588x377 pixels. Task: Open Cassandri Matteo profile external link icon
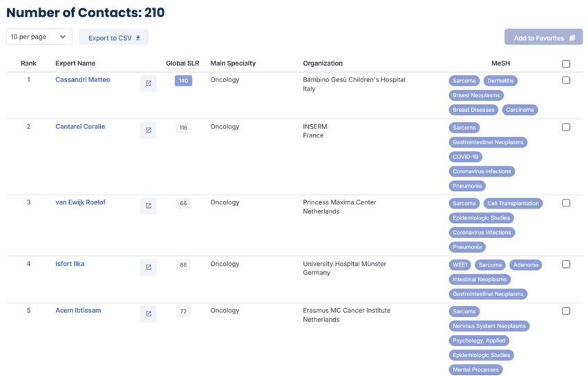click(148, 83)
